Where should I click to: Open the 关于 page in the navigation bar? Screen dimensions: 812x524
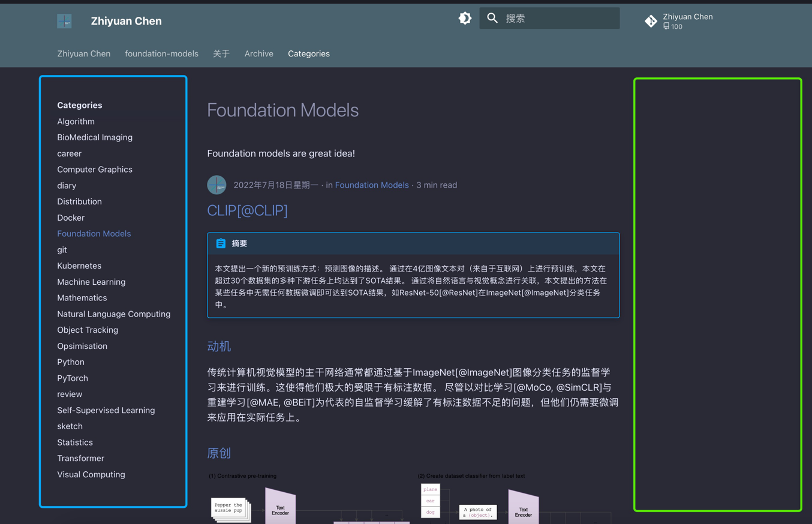[221, 53]
